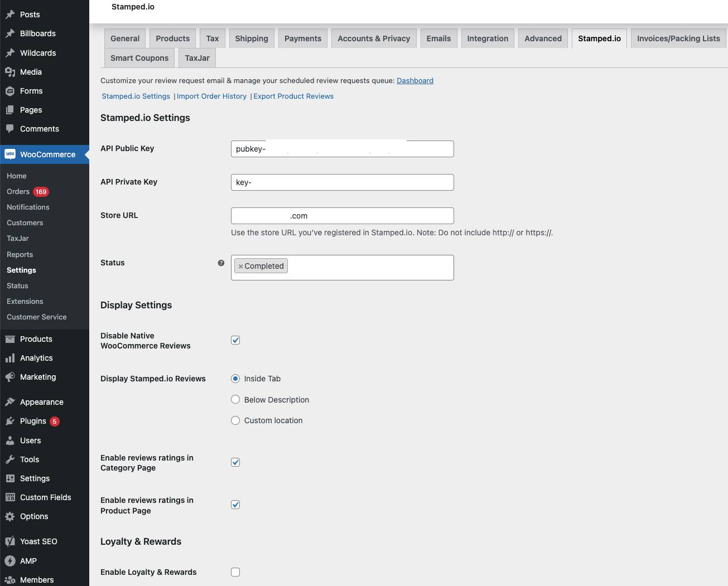This screenshot has width=728, height=586.
Task: Remove the Completed status chip
Action: 240,265
